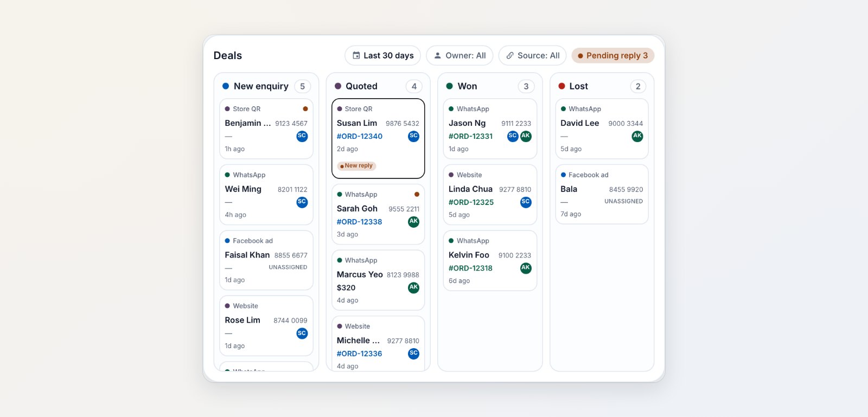Screen dimensions: 868x417
Task: Toggle the Pending reply 3 filter
Action: pos(613,55)
